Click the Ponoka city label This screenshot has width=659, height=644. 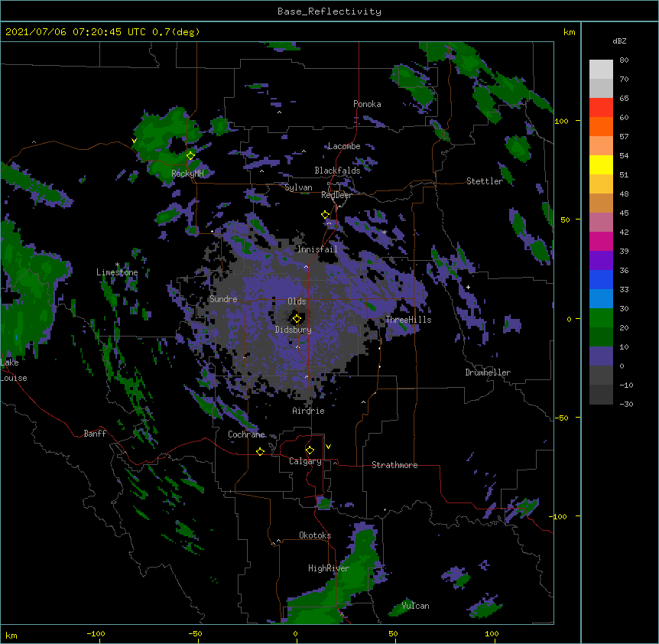367,104
